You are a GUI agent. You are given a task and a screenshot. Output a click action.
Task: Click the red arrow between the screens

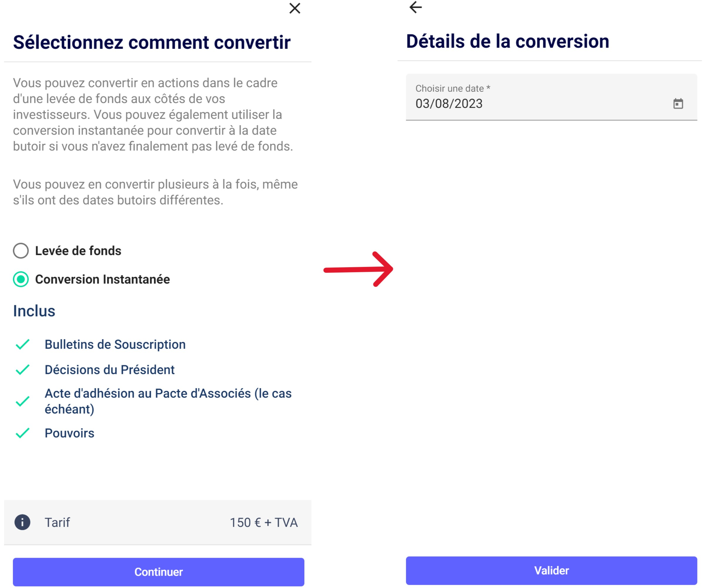tap(358, 269)
